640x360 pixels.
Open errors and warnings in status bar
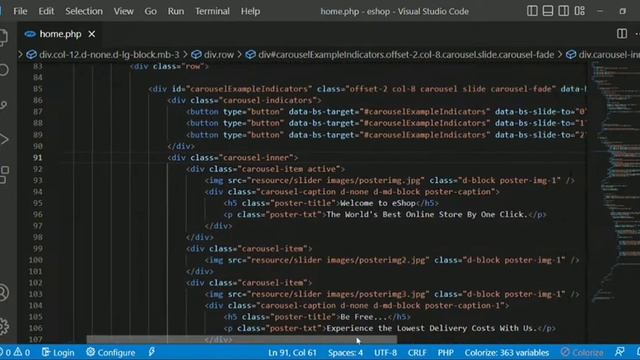[x=16, y=352]
